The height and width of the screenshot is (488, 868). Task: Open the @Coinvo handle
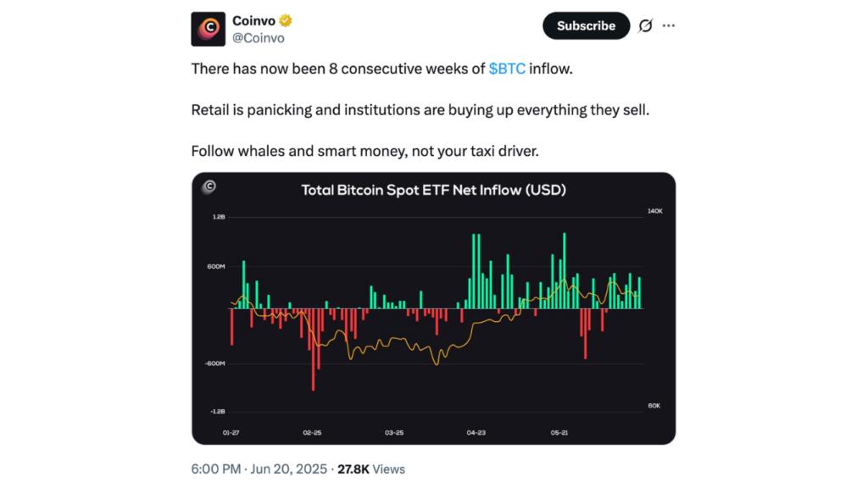pos(258,36)
